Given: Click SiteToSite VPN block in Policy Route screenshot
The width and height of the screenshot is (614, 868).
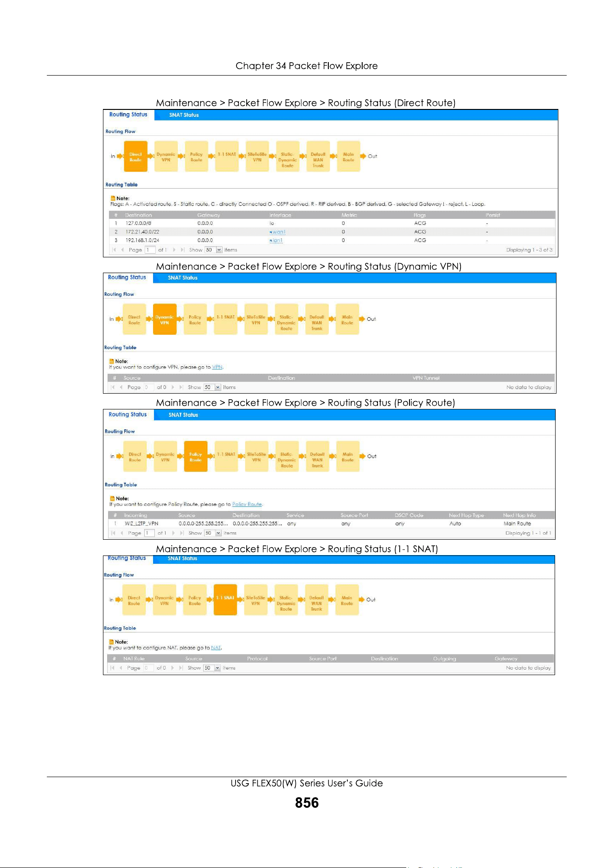Looking at the screenshot, I should 256,457.
